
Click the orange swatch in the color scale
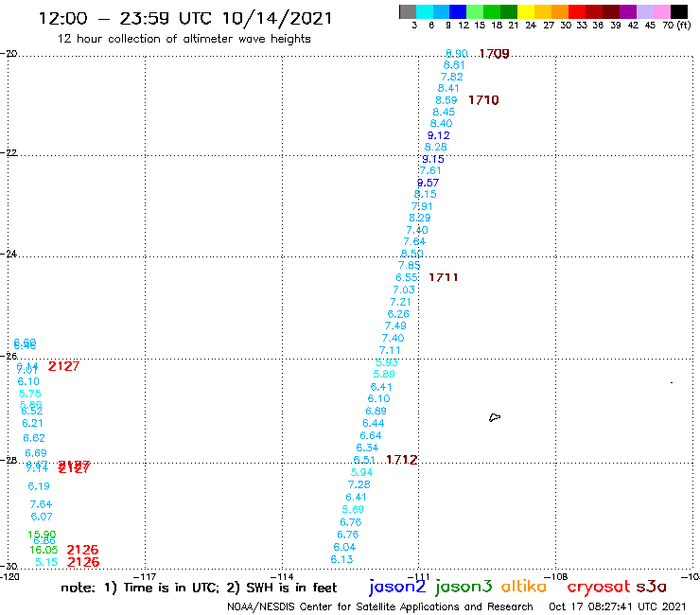pyautogui.click(x=560, y=11)
